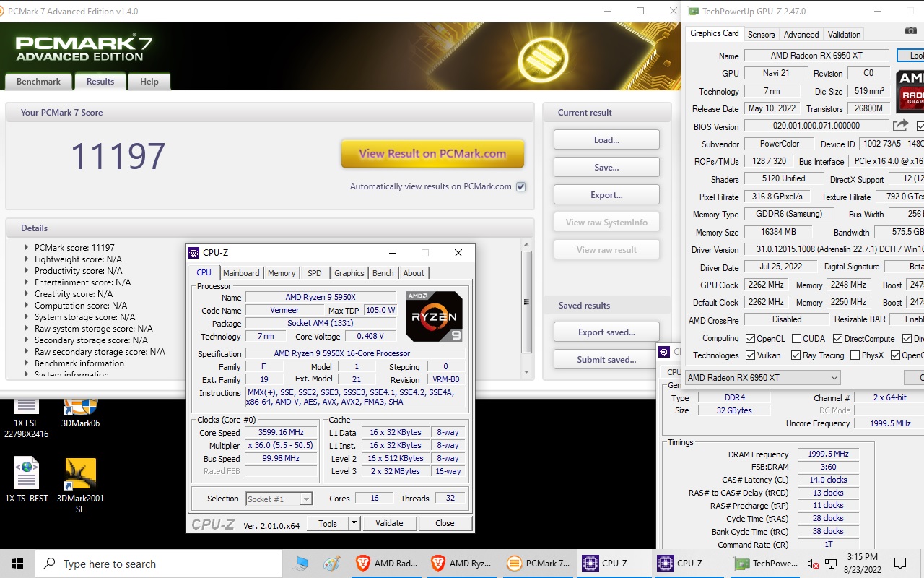Click Submit saved... button
The width and height of the screenshot is (924, 578).
(x=606, y=360)
